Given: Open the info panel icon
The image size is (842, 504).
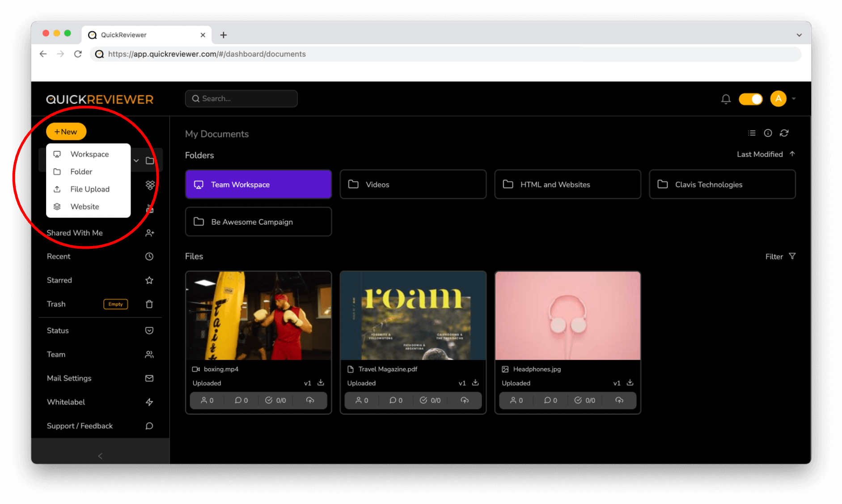Looking at the screenshot, I should (768, 133).
